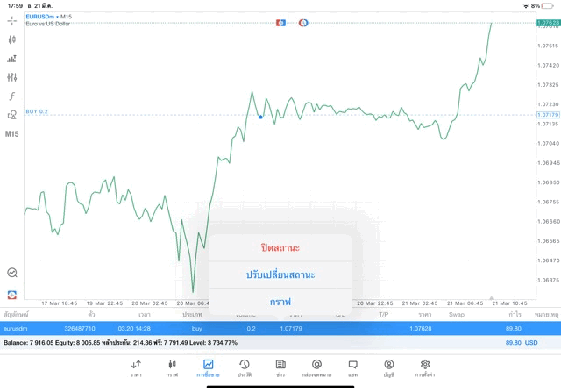Open the chat tab
Screen dimensions: 561x392
pyautogui.click(x=352, y=368)
